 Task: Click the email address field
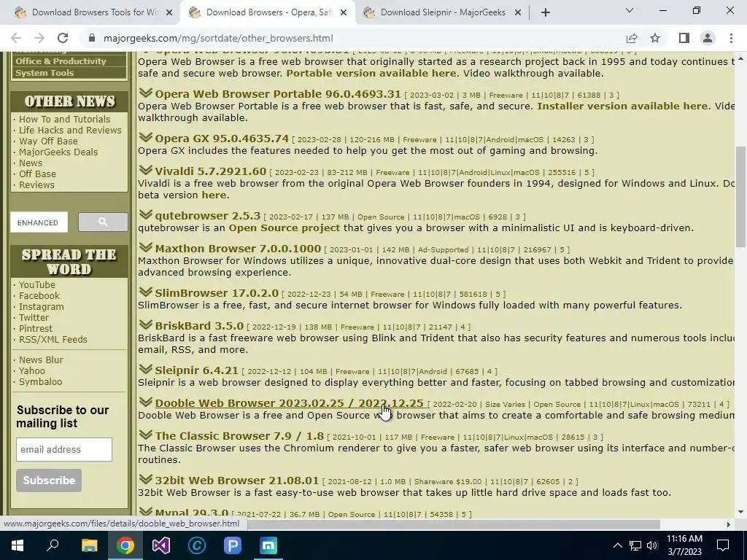64,449
